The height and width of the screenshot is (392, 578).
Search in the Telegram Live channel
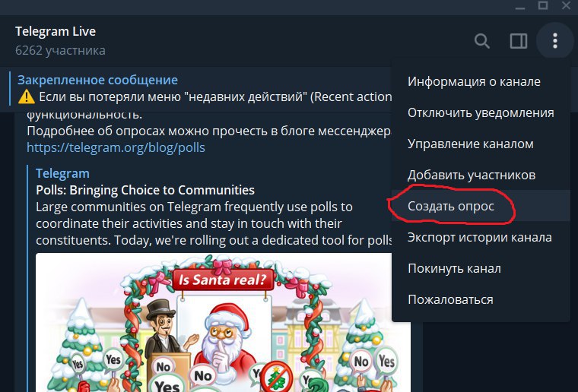click(482, 41)
